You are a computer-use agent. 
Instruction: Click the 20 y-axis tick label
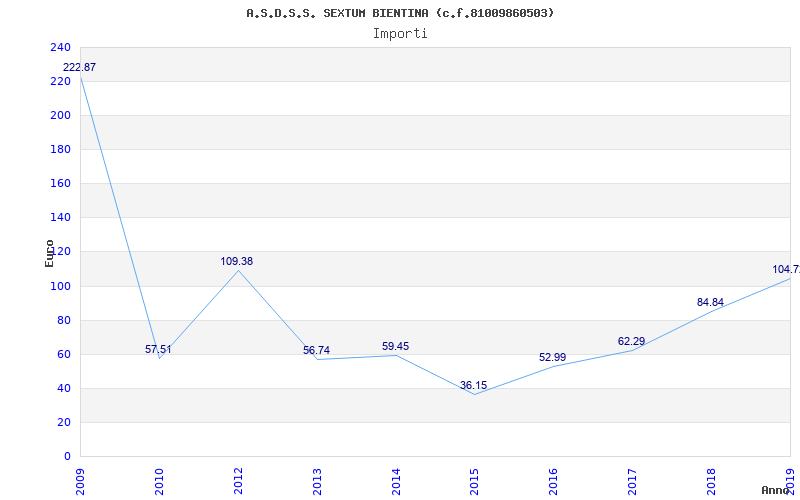point(63,422)
